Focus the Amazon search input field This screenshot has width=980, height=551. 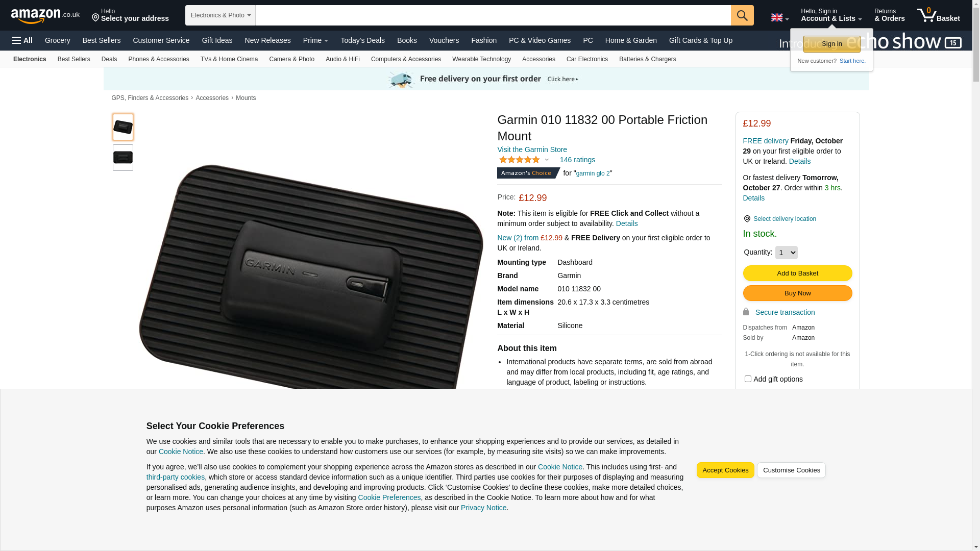493,15
